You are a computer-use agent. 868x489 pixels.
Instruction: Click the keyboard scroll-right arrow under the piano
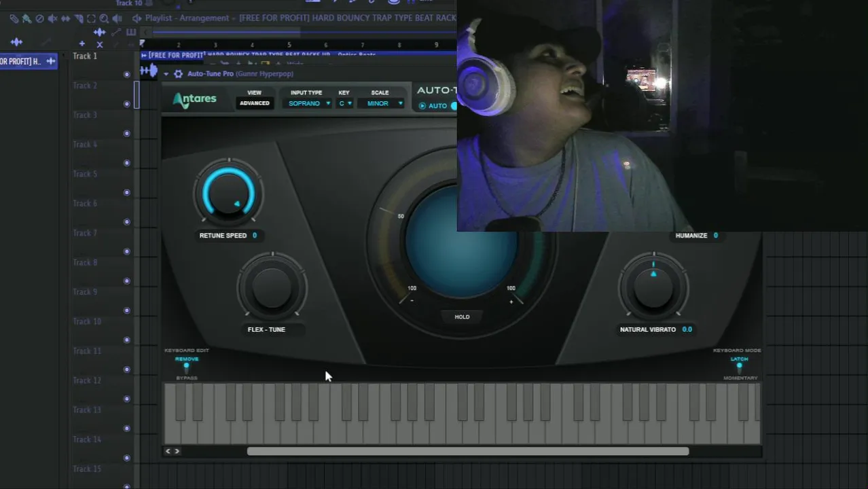[x=177, y=451]
